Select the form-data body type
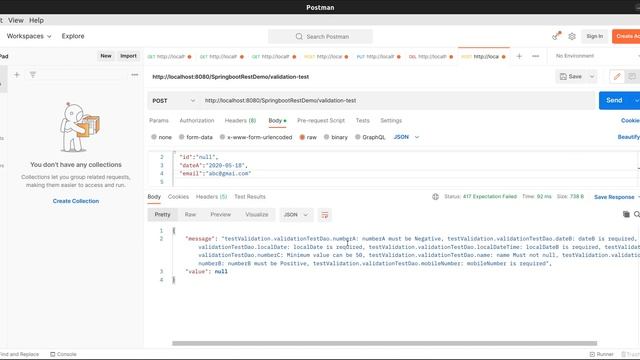The width and height of the screenshot is (640, 360). click(x=196, y=137)
